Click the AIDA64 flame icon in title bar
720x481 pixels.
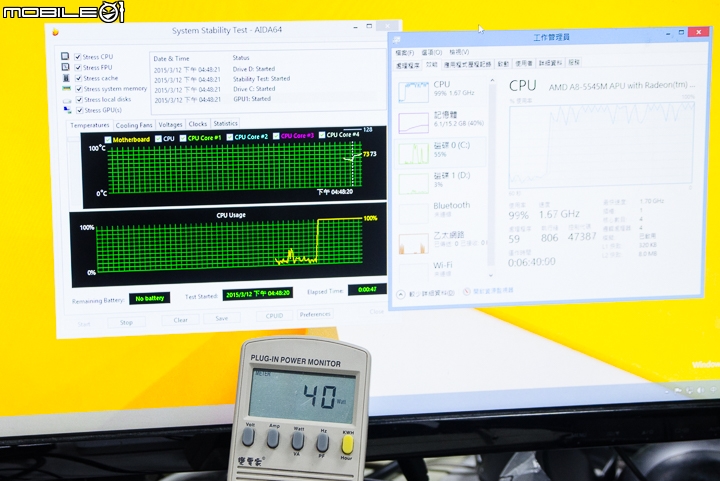click(x=56, y=32)
